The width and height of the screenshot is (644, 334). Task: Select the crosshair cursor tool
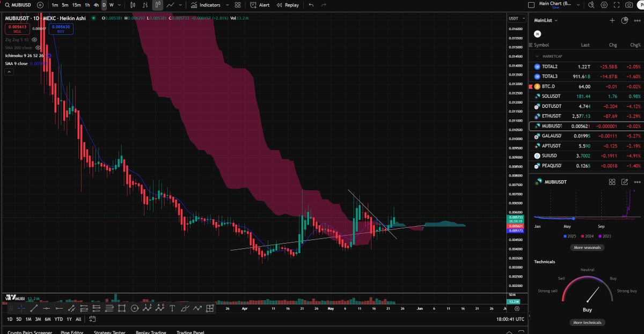tap(21, 308)
